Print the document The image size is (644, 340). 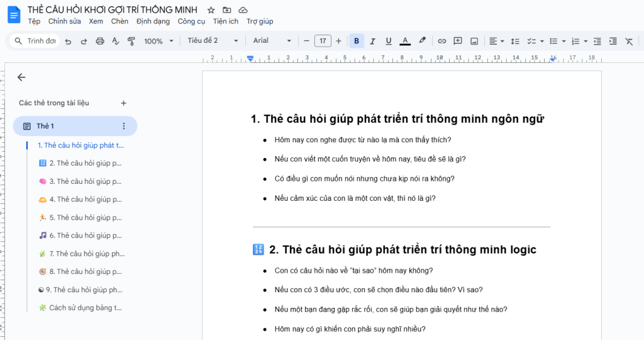[100, 41]
